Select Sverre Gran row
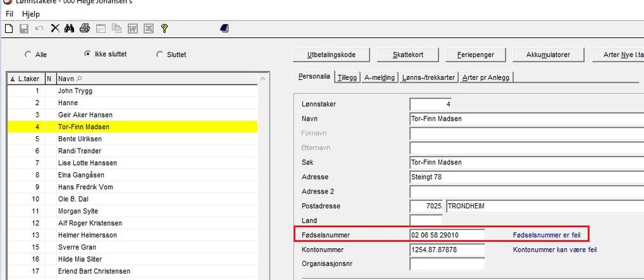This screenshot has height=280, width=644. point(132,247)
